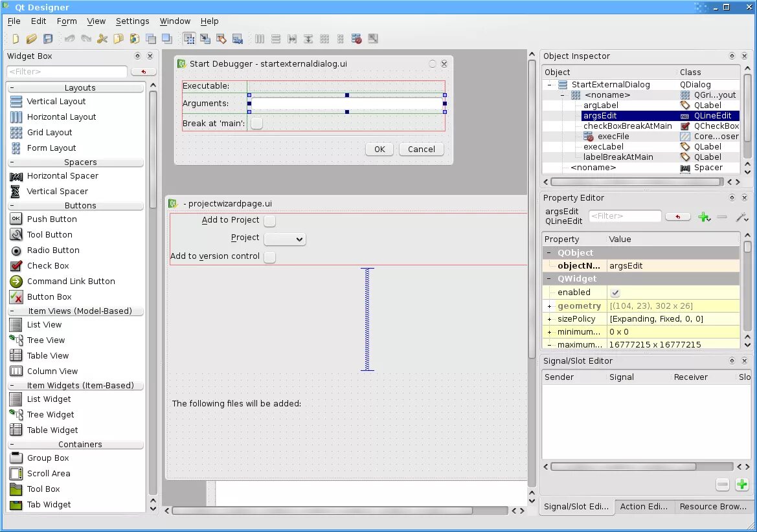
Task: Click the Copy toolbar icon
Action: pos(119,39)
